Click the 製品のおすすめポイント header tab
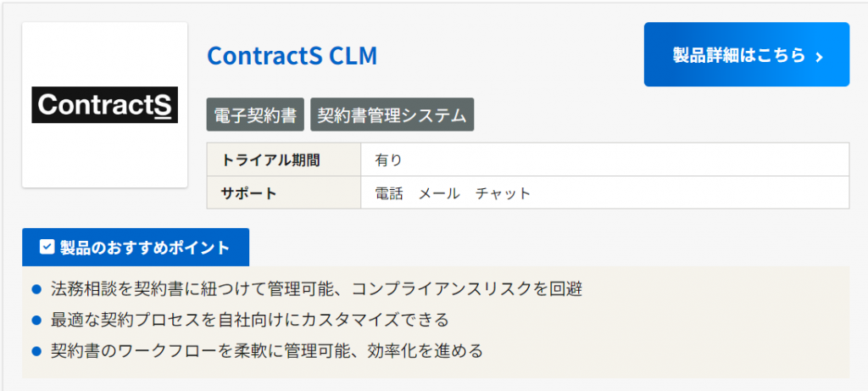Viewport: 868px width, 391px height. [136, 248]
